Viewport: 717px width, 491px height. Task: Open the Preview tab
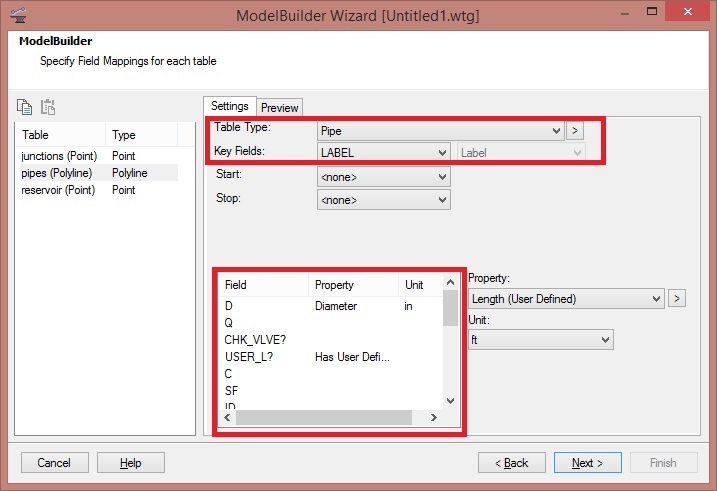(279, 107)
